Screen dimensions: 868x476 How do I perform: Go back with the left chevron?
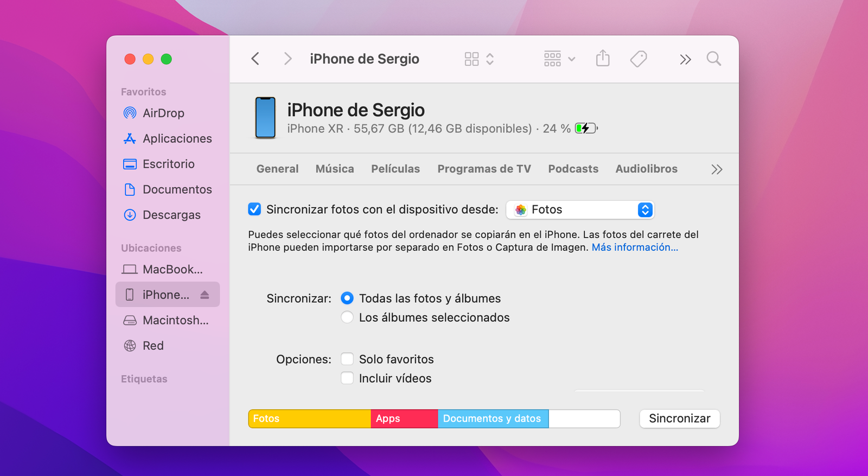255,59
